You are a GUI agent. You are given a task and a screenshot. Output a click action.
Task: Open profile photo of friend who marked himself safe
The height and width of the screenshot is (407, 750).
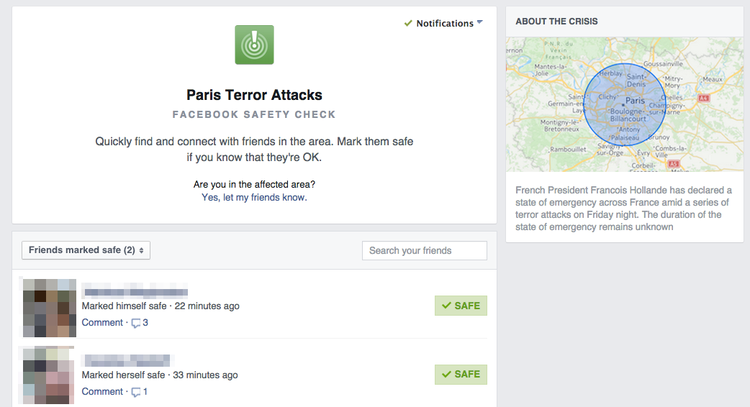pos(48,307)
